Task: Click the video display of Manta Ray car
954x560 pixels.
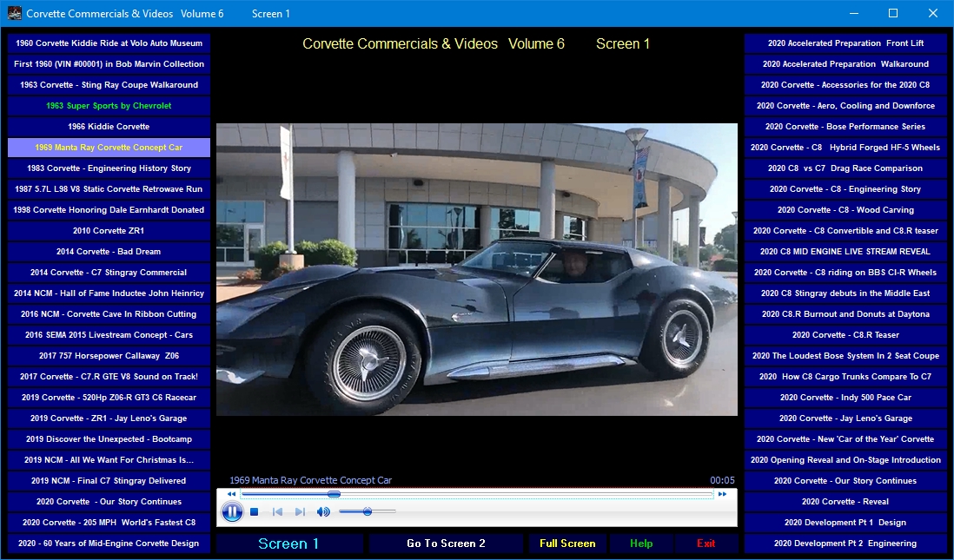Action: 477,269
